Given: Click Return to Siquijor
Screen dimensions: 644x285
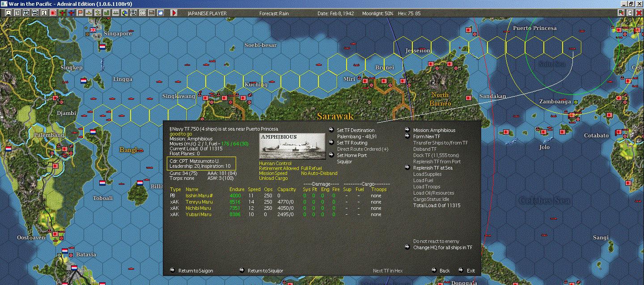Looking at the screenshot, I should pos(265,271).
